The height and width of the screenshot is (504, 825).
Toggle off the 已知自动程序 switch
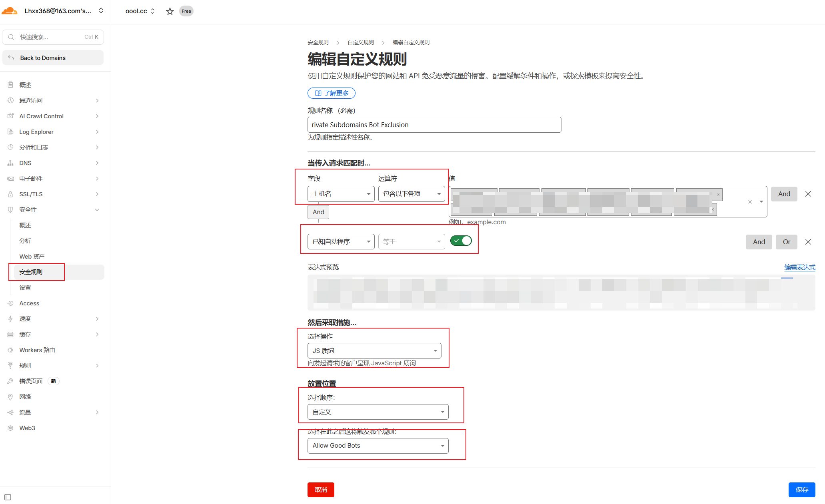461,241
